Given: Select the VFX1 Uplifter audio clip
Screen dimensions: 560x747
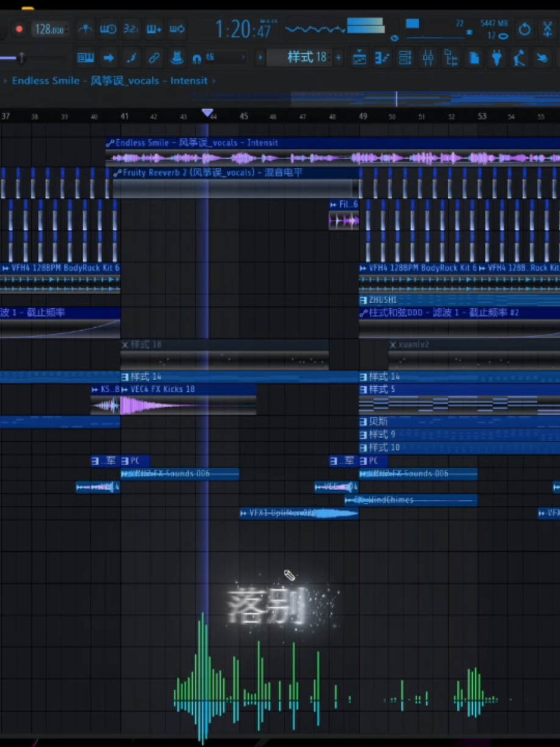Looking at the screenshot, I should pos(300,513).
